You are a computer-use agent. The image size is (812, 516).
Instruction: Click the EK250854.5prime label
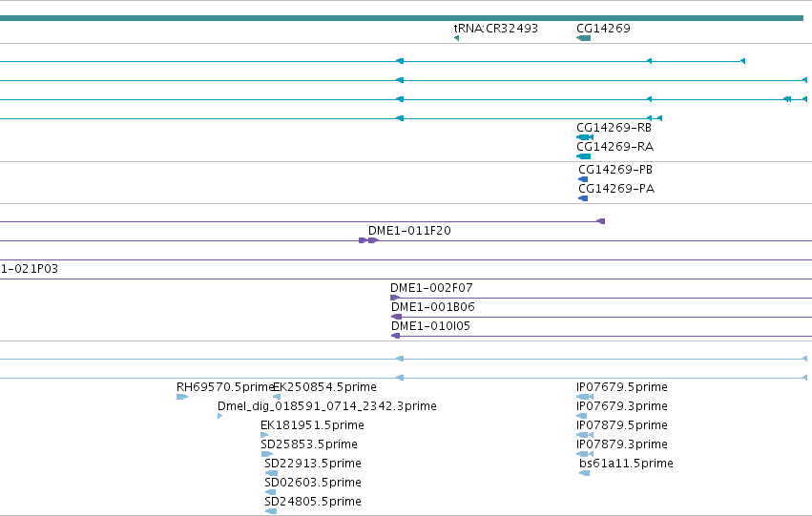324,387
